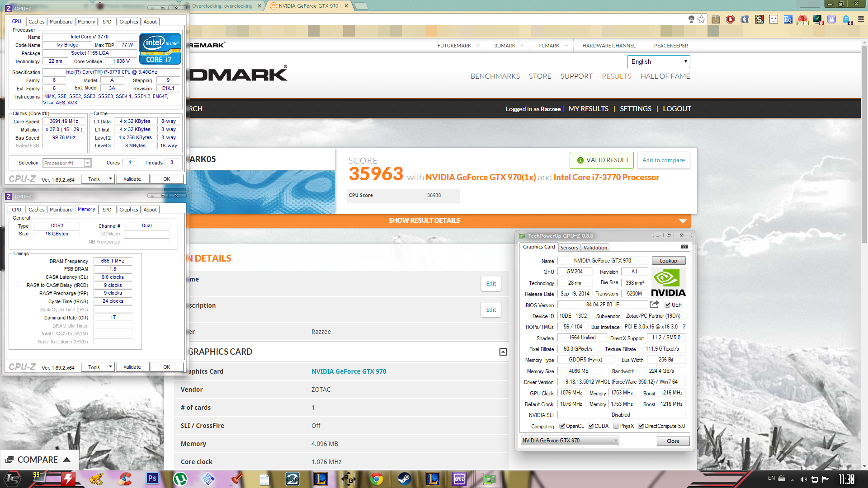
Task: Open the Tools dropdown arrow in CPU-Z CPU window
Action: 110,179
